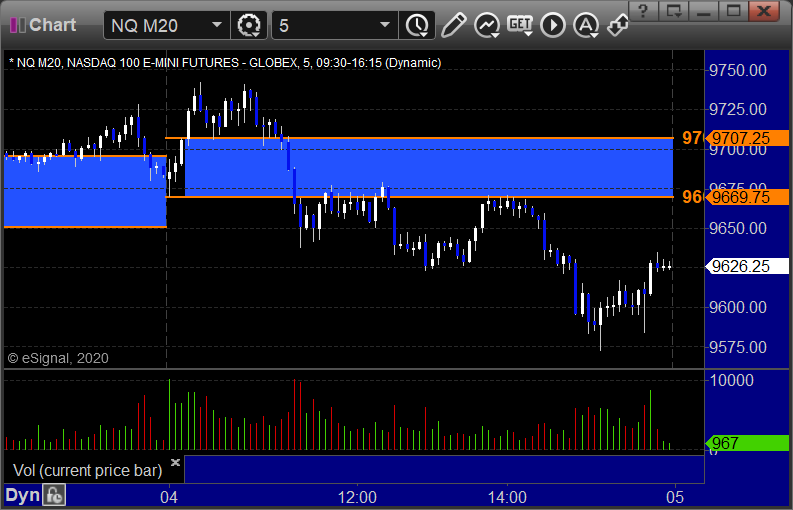Open the GET tools menu
Image resolution: width=793 pixels, height=510 pixels.
(x=520, y=25)
